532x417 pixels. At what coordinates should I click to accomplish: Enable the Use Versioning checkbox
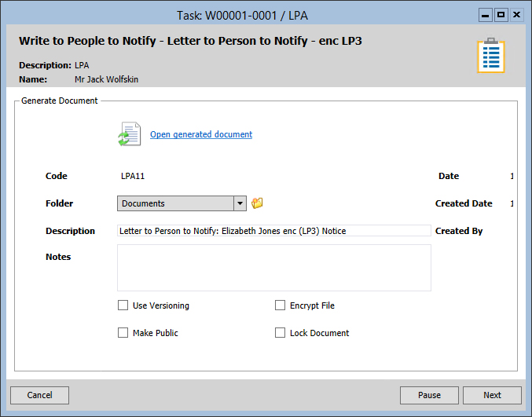[123, 305]
